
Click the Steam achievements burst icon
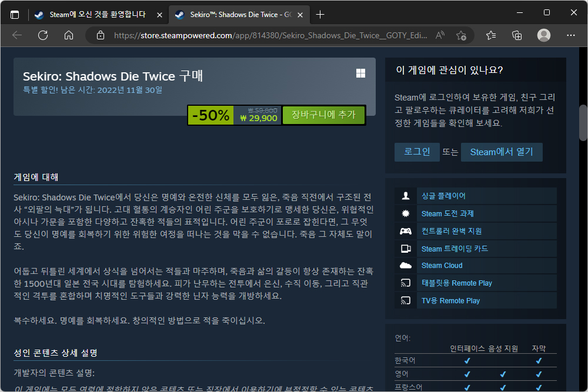pos(405,213)
